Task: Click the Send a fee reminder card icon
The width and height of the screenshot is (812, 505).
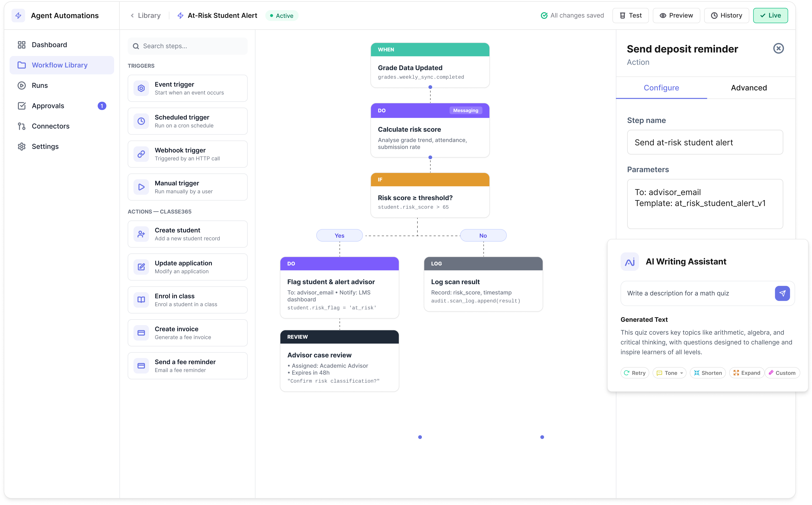Action: point(141,366)
